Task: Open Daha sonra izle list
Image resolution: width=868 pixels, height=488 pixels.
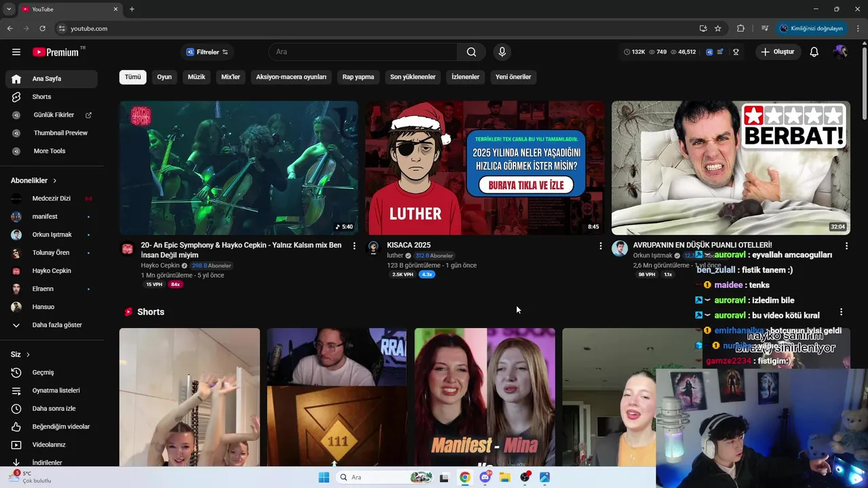Action: tap(52, 409)
